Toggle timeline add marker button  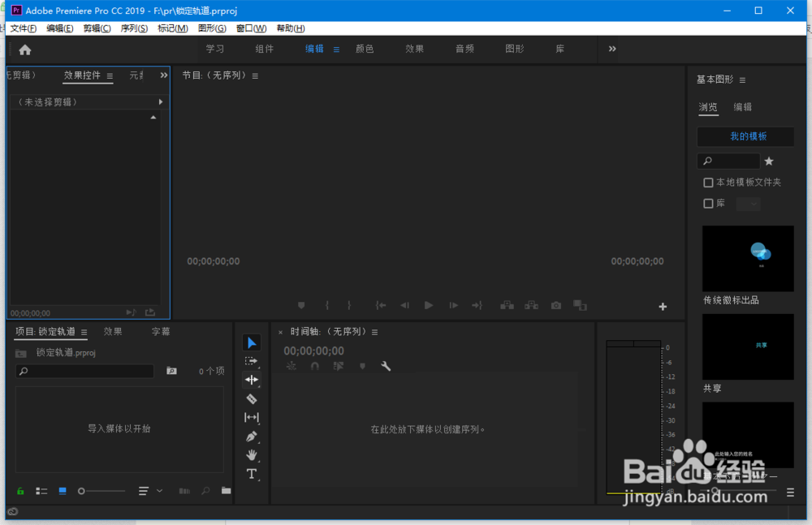(x=362, y=366)
